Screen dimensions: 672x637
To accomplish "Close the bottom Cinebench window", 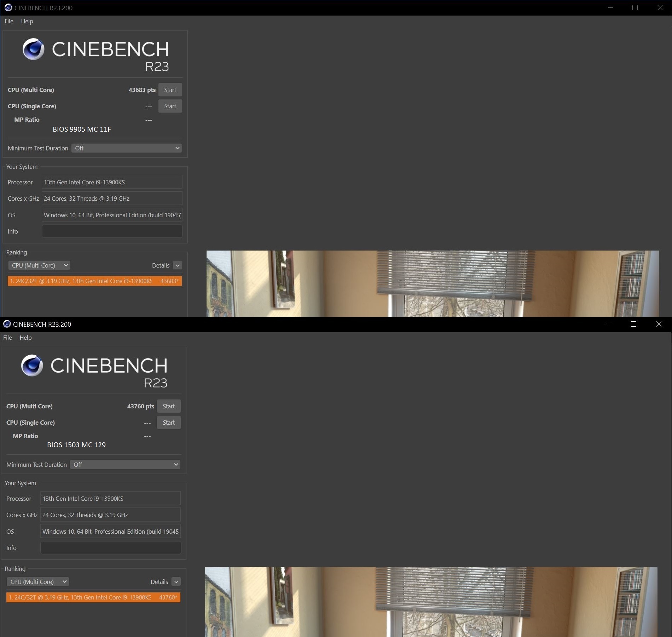I will pos(659,324).
